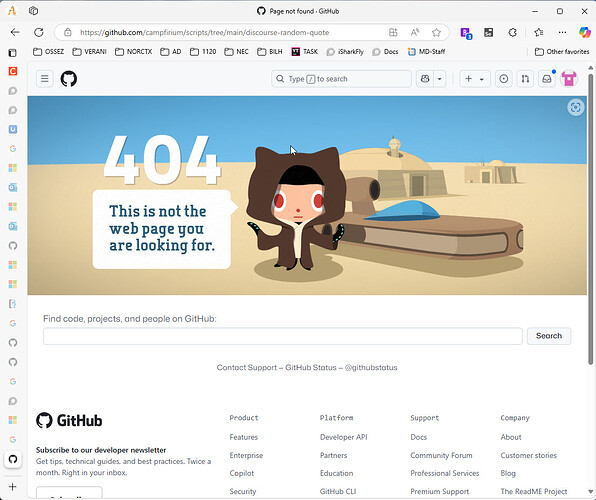This screenshot has width=596, height=500.
Task: Click the footer GitHub logo
Action: click(x=69, y=421)
